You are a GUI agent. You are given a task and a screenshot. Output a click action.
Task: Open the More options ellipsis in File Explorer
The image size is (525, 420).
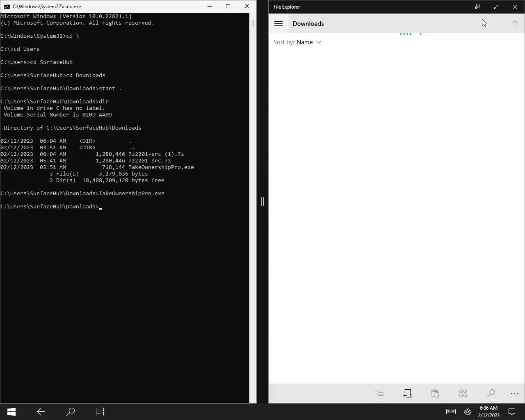(515, 393)
